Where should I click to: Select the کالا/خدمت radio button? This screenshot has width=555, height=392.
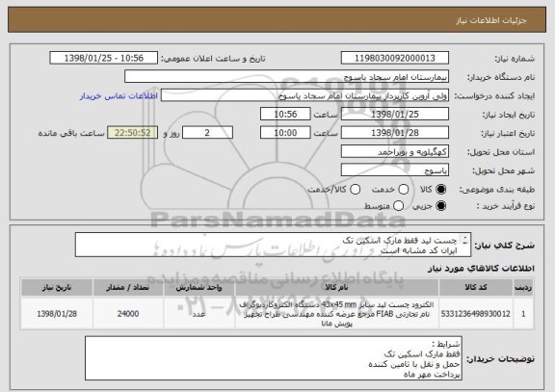355,190
